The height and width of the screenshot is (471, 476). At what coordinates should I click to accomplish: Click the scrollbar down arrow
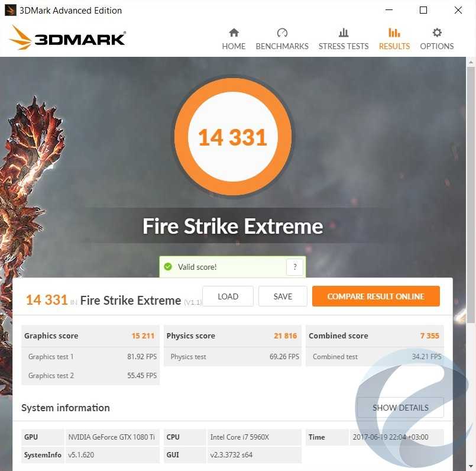(471, 466)
